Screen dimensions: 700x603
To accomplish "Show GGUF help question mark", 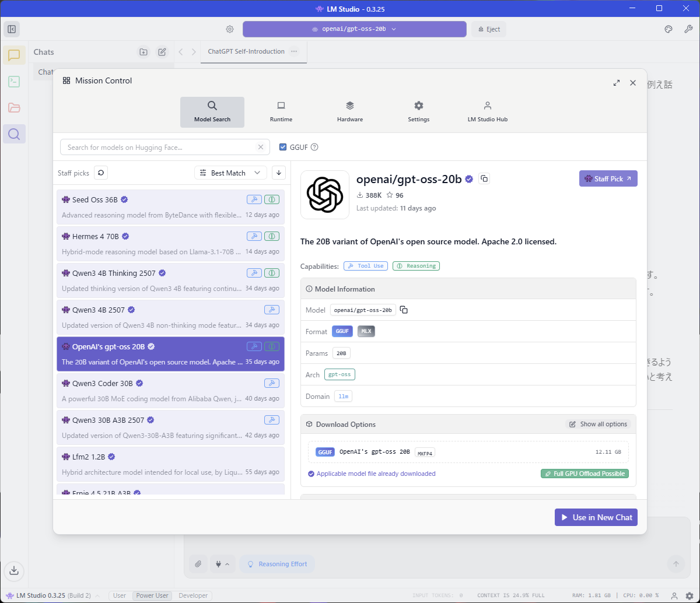I will 314,148.
